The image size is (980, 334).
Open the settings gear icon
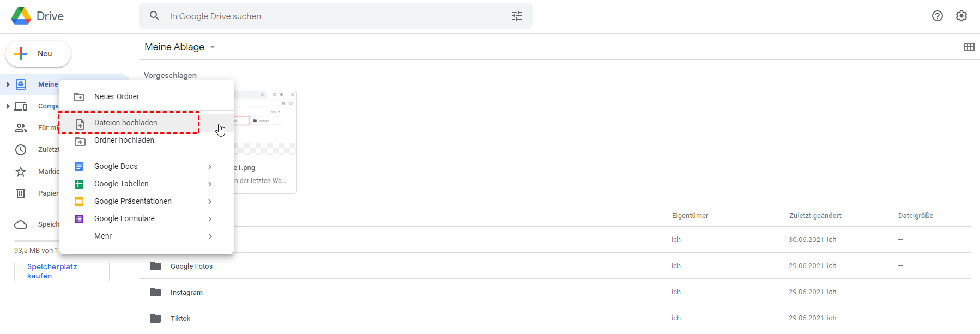point(961,16)
